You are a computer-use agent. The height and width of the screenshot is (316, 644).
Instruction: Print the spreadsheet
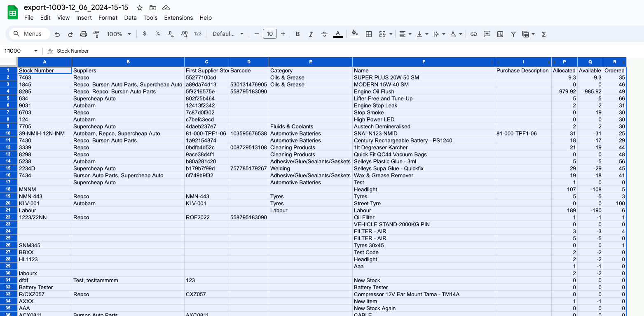84,34
